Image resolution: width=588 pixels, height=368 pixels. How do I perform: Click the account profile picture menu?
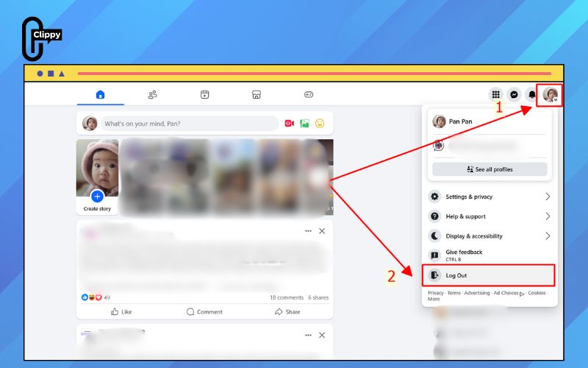pyautogui.click(x=550, y=95)
